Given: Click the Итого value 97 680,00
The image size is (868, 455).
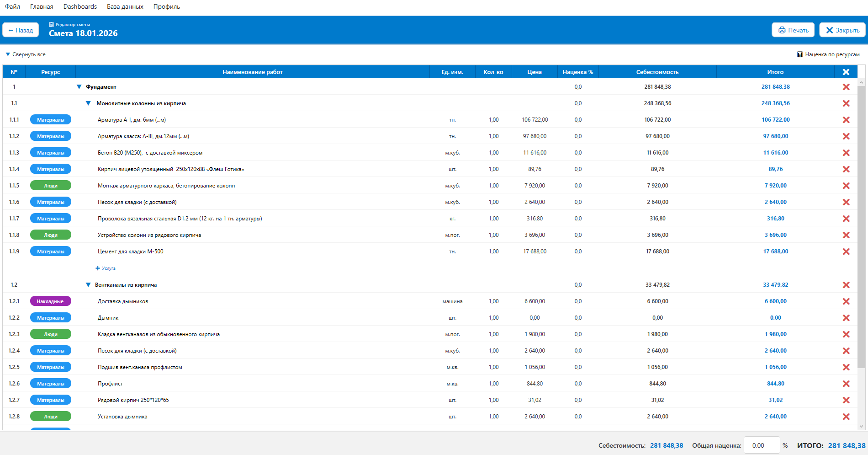Looking at the screenshot, I should pyautogui.click(x=776, y=136).
